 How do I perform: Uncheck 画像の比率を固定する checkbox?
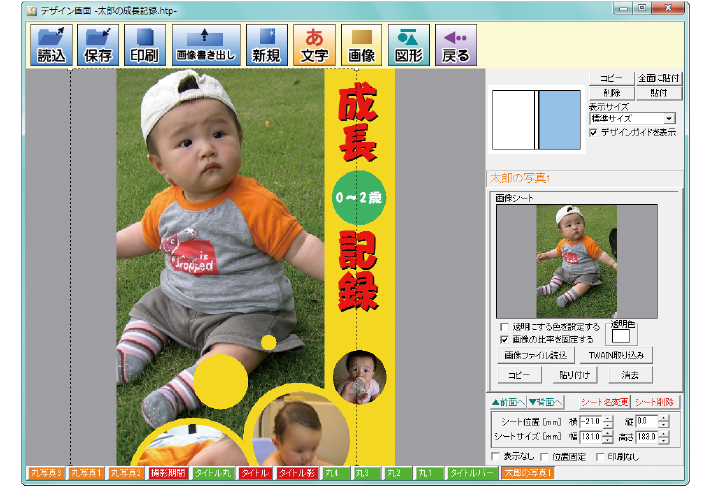tap(505, 339)
